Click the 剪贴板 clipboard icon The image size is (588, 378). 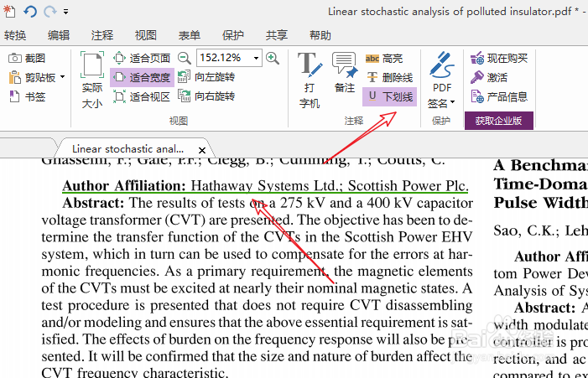pos(14,78)
